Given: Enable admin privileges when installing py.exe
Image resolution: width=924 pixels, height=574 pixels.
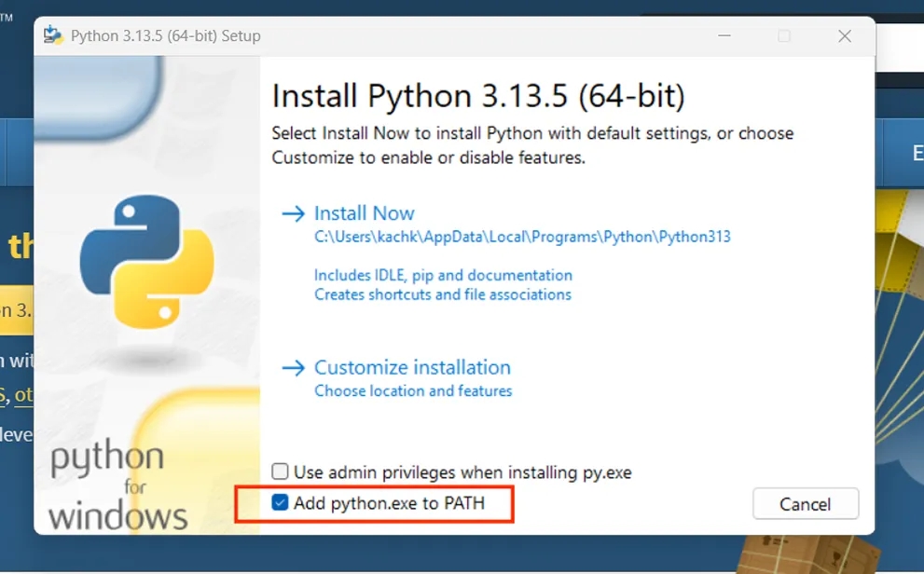Looking at the screenshot, I should (x=280, y=471).
